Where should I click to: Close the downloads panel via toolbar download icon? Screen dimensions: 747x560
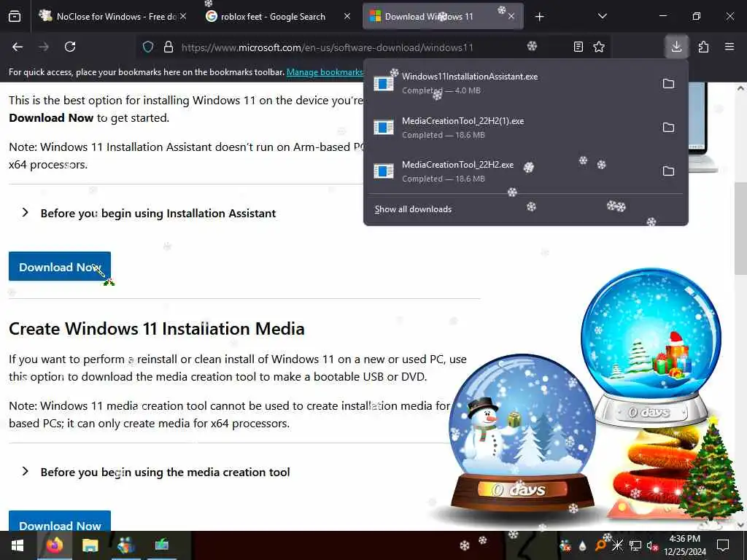click(x=676, y=47)
